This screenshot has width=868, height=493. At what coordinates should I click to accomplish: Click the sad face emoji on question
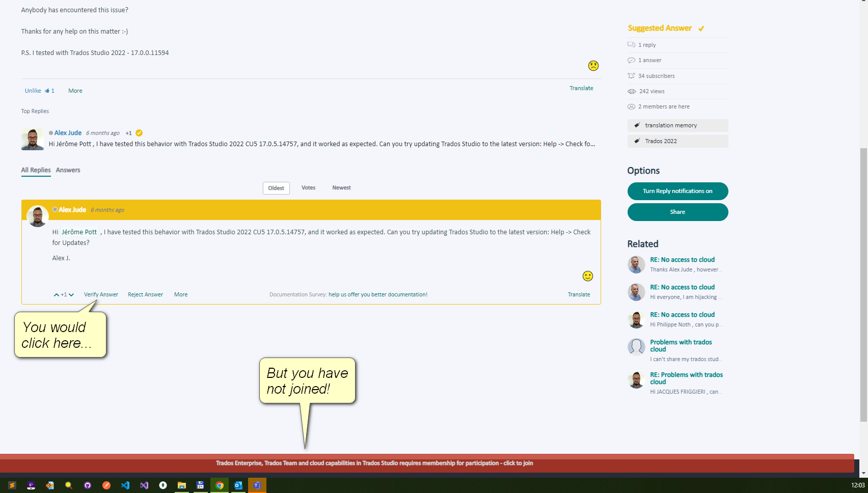(x=593, y=66)
